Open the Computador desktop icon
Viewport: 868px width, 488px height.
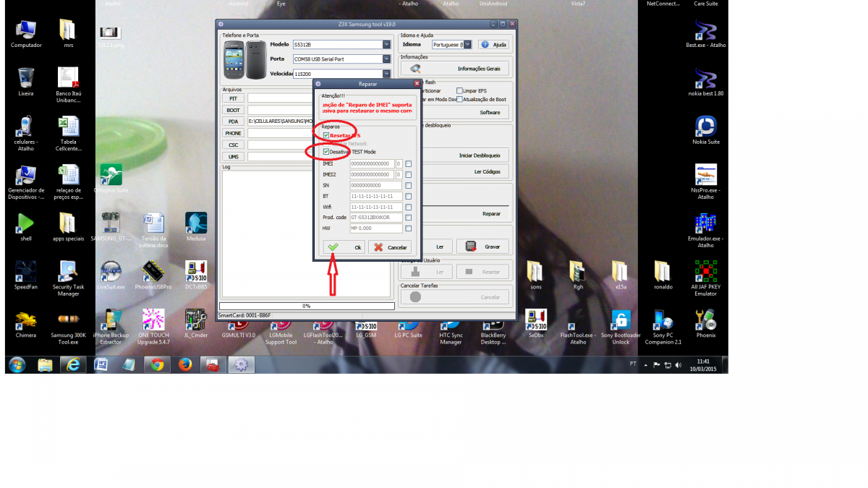pyautogui.click(x=26, y=35)
